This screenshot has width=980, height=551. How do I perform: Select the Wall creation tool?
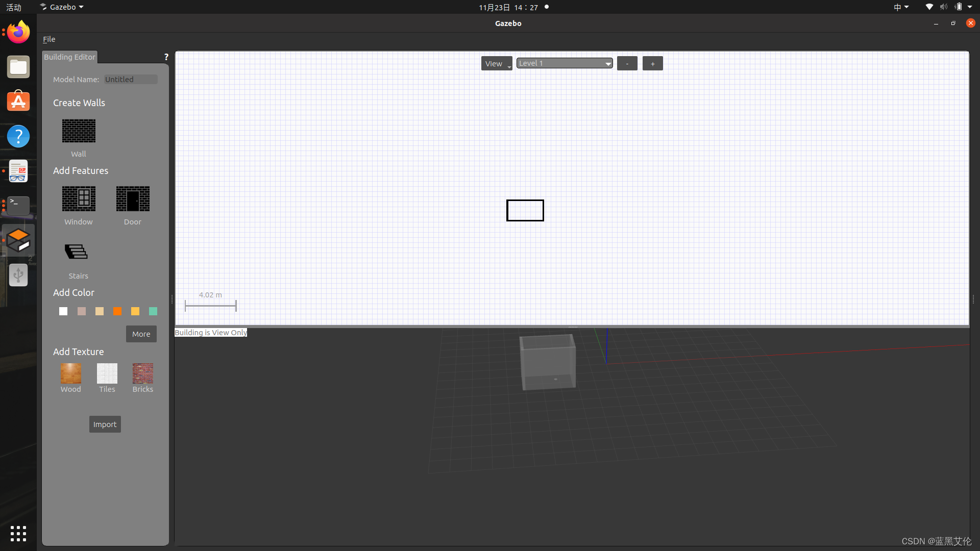click(79, 131)
